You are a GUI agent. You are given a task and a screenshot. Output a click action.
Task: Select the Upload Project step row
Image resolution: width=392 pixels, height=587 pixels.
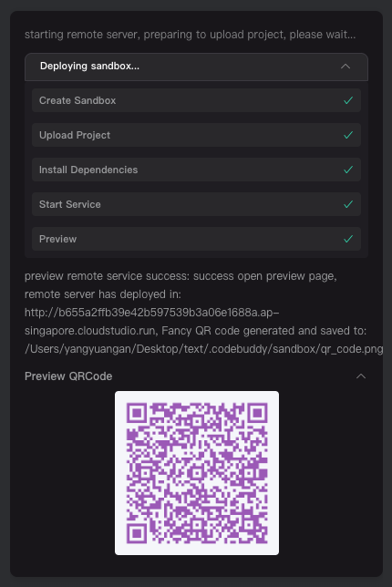[x=196, y=135]
